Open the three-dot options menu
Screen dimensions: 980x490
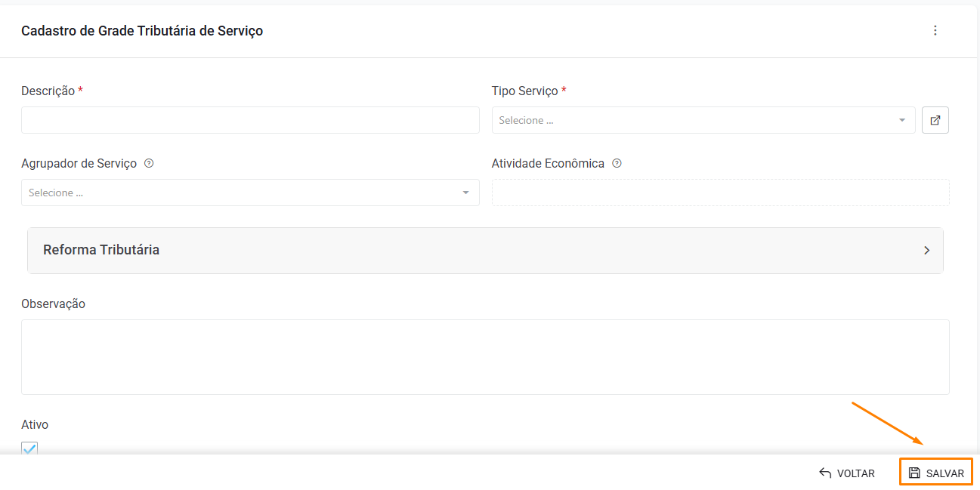pos(935,31)
